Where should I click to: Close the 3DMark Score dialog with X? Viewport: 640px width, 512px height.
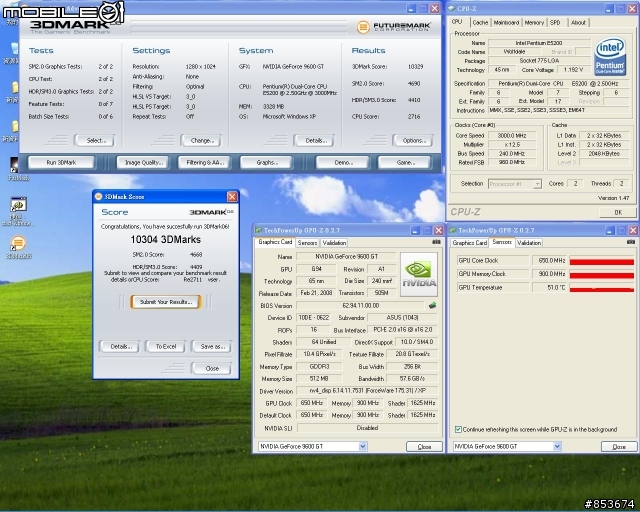232,197
